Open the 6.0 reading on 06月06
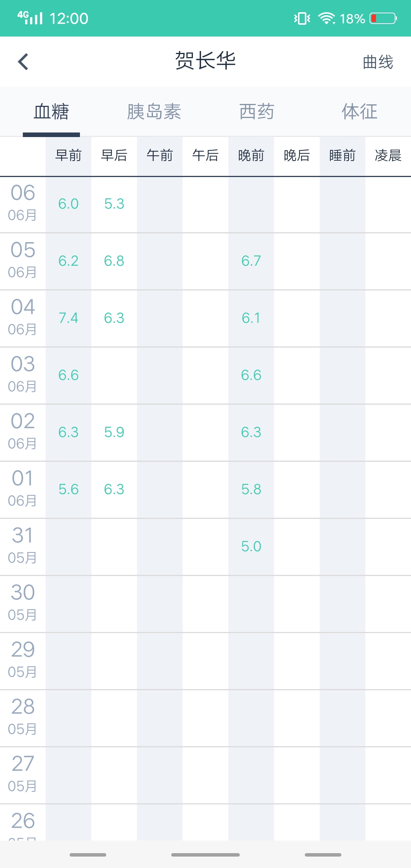The image size is (411, 868). click(x=68, y=204)
